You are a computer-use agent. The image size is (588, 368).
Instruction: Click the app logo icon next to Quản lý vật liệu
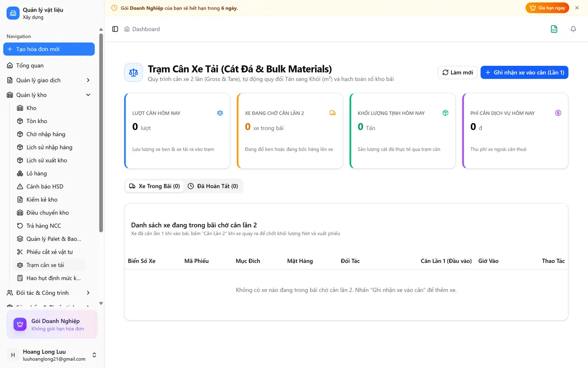point(13,13)
